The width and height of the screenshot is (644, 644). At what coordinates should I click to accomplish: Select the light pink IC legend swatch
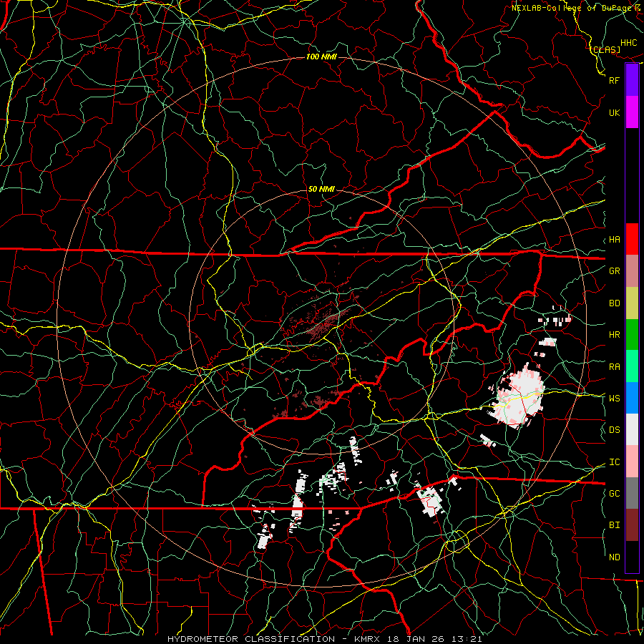pos(632,462)
